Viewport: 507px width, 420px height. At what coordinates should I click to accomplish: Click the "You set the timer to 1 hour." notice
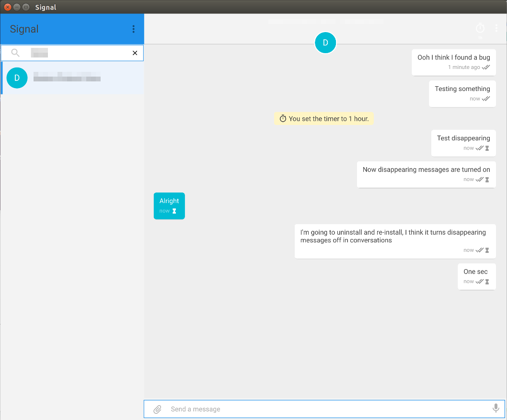323,119
